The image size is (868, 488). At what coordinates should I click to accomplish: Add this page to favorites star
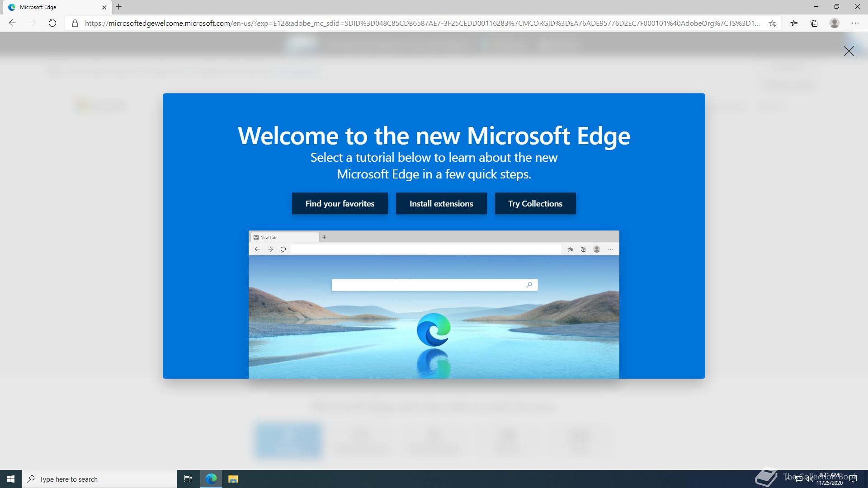pos(772,23)
